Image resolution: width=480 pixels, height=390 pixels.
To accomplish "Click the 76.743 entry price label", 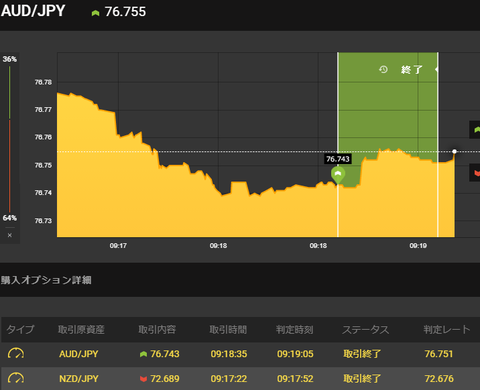I will point(338,159).
